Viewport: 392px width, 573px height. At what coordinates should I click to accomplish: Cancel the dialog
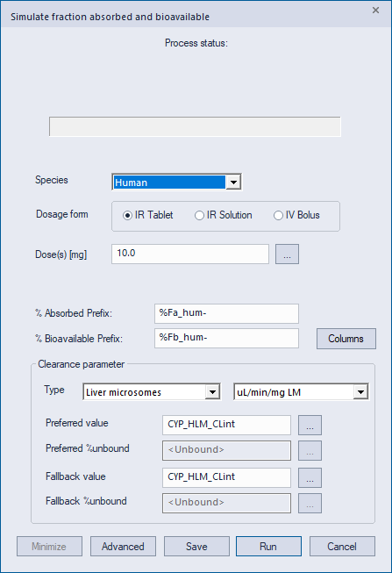pyautogui.click(x=342, y=547)
